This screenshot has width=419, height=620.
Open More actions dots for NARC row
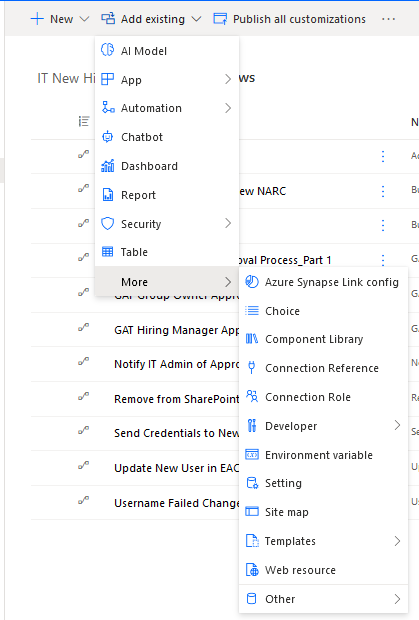(x=383, y=191)
